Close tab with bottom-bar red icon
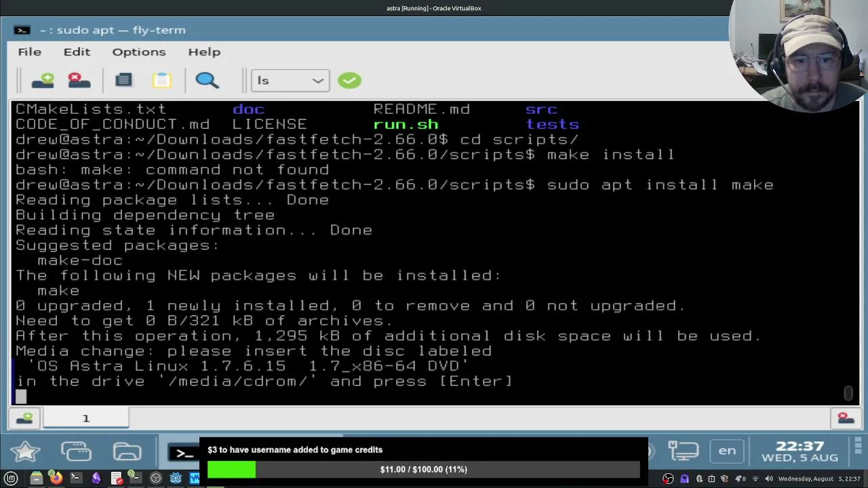Screen dimensions: 868x488 [846, 418]
